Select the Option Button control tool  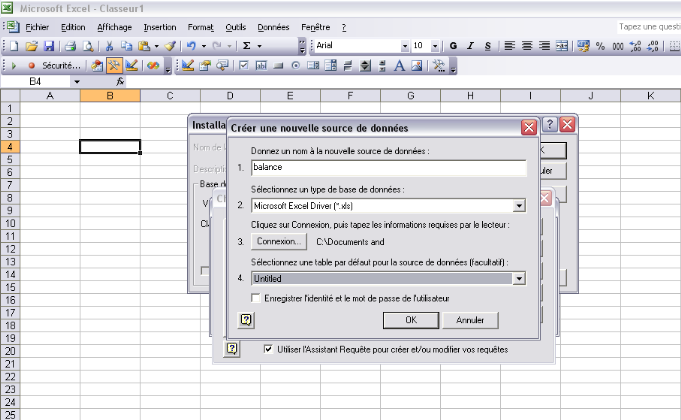point(296,66)
